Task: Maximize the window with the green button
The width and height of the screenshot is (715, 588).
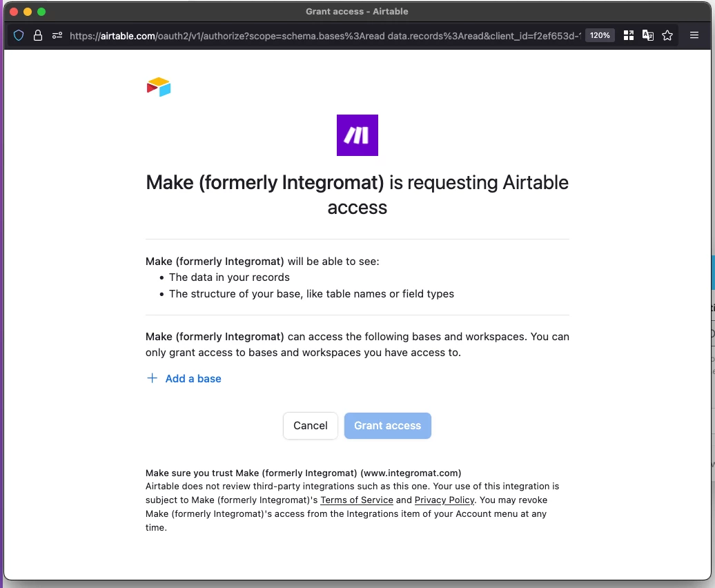Action: click(x=41, y=12)
